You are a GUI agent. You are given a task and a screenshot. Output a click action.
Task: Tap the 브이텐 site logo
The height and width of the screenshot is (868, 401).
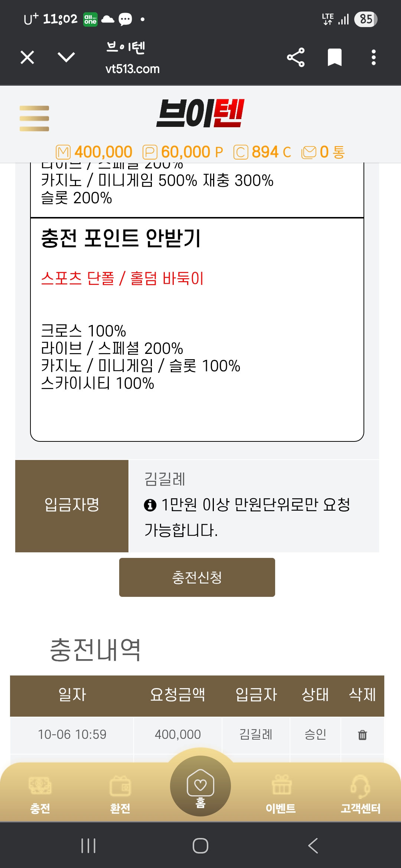[x=200, y=113]
